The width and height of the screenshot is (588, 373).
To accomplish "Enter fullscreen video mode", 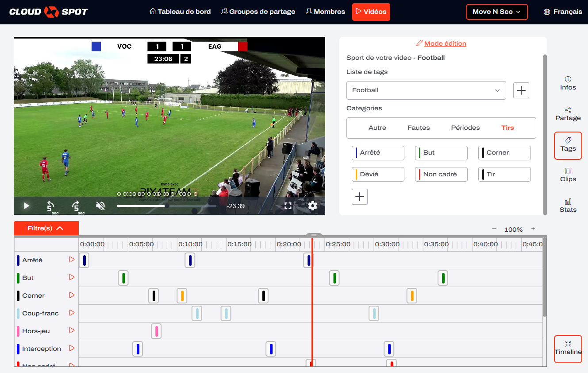I will tap(288, 206).
